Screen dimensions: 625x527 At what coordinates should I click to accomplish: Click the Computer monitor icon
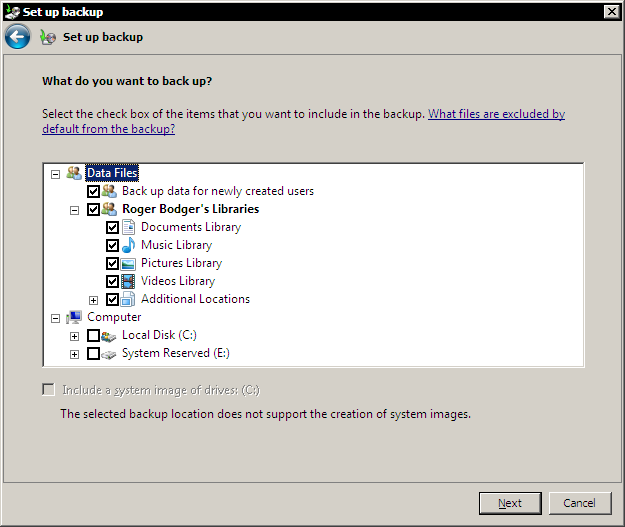[74, 317]
